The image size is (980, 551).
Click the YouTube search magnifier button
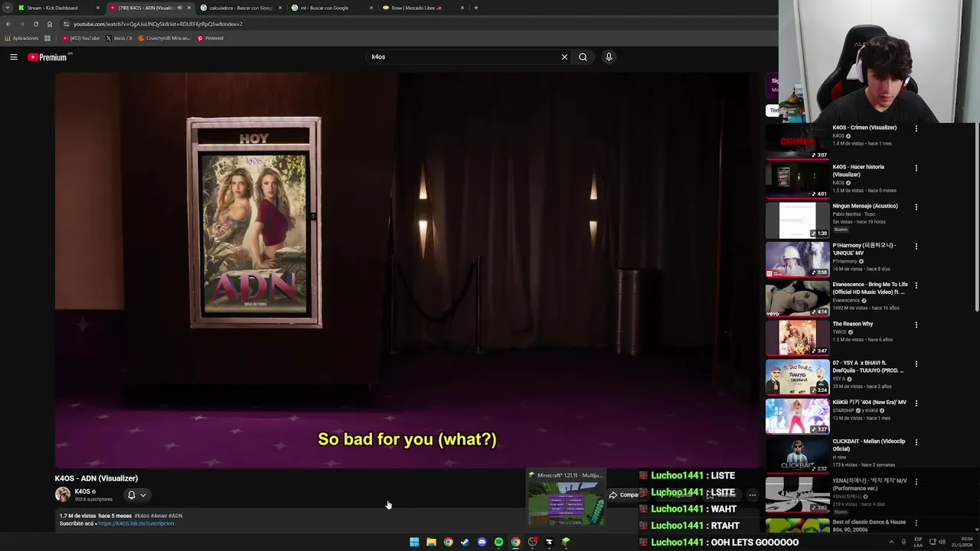tap(583, 57)
